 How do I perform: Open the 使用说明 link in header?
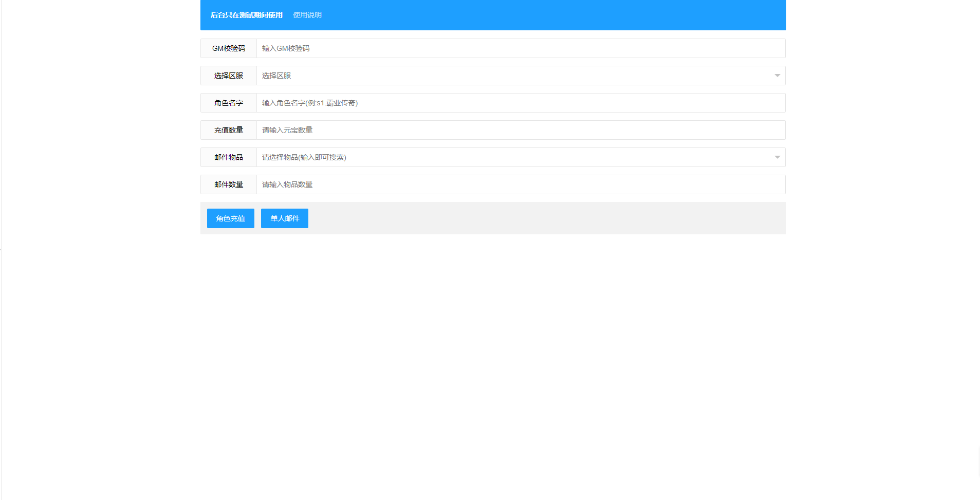point(307,15)
